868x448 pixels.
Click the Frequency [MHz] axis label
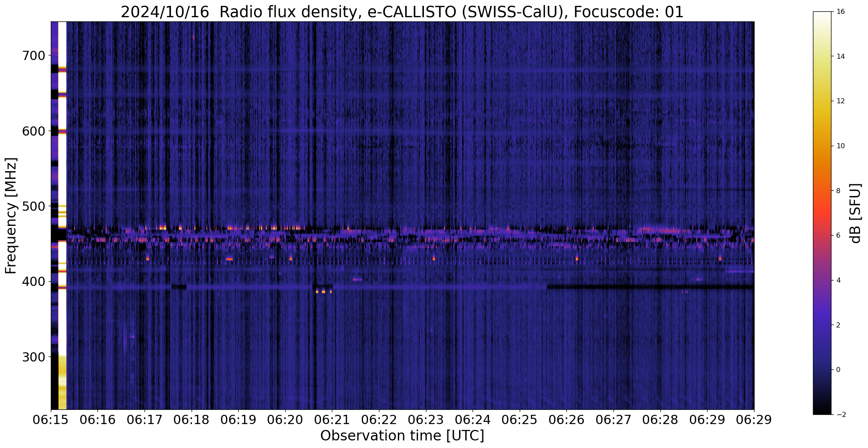coord(11,216)
